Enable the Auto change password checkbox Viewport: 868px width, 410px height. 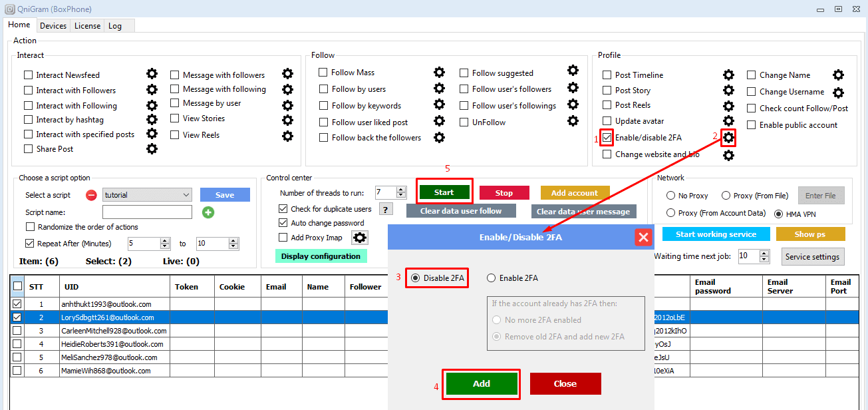pyautogui.click(x=283, y=223)
